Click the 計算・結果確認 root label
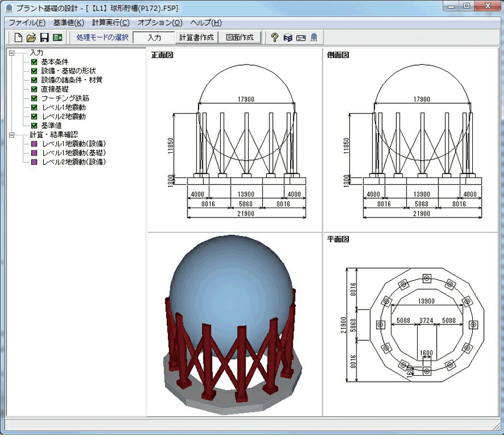 click(54, 135)
